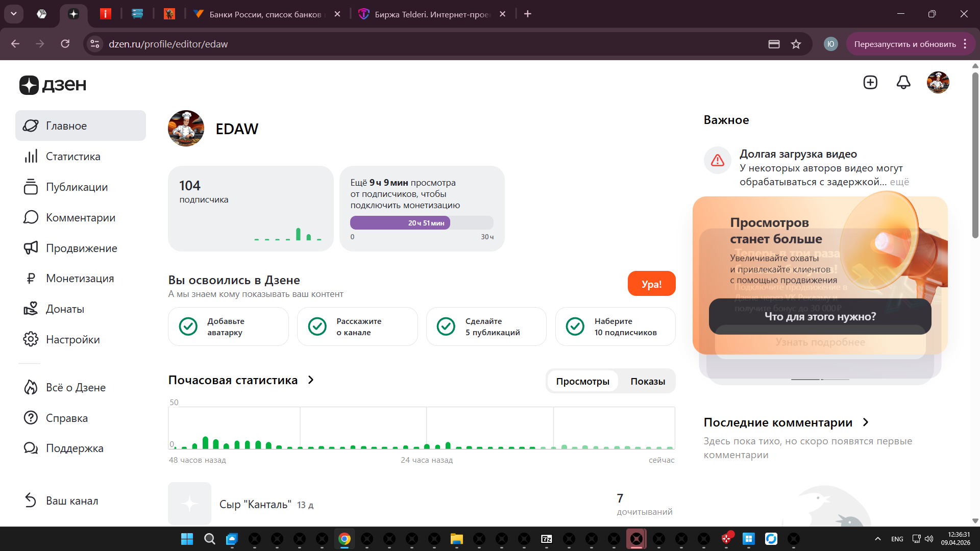The height and width of the screenshot is (551, 980).
Task: Bookmark this page with star icon
Action: click(x=796, y=44)
